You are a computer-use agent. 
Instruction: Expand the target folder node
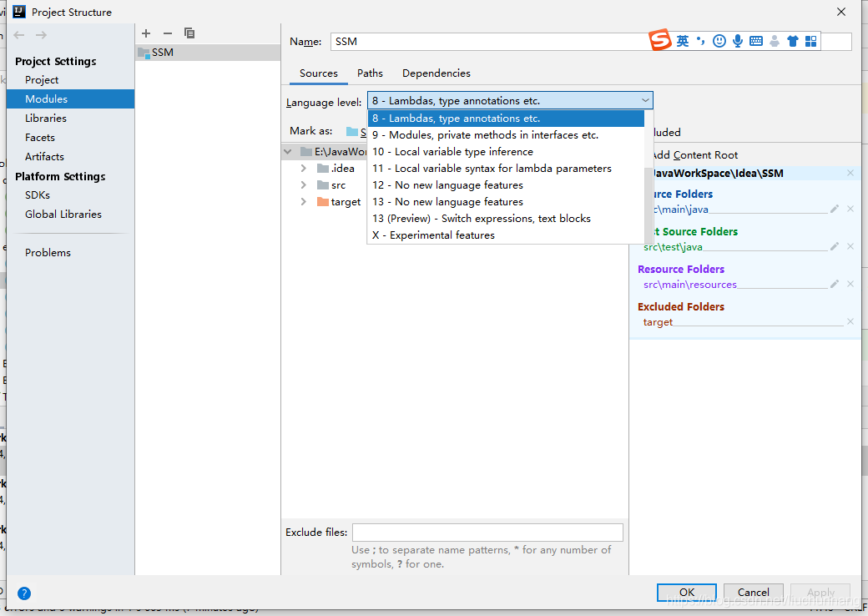303,201
